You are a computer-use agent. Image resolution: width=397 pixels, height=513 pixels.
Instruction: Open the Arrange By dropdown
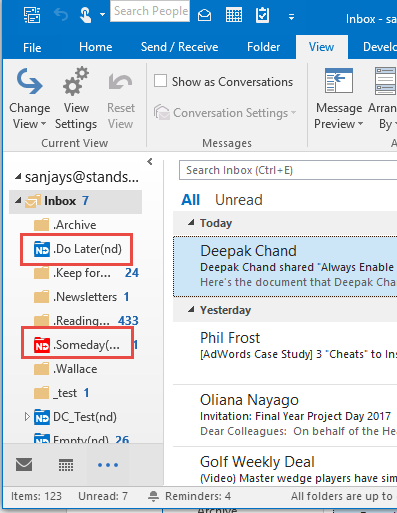pos(383,99)
